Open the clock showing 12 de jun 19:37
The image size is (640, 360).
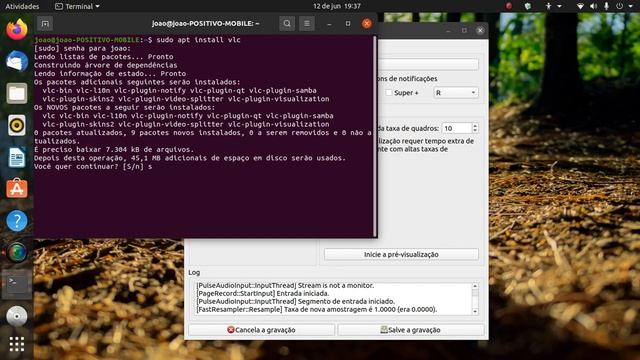pos(337,6)
